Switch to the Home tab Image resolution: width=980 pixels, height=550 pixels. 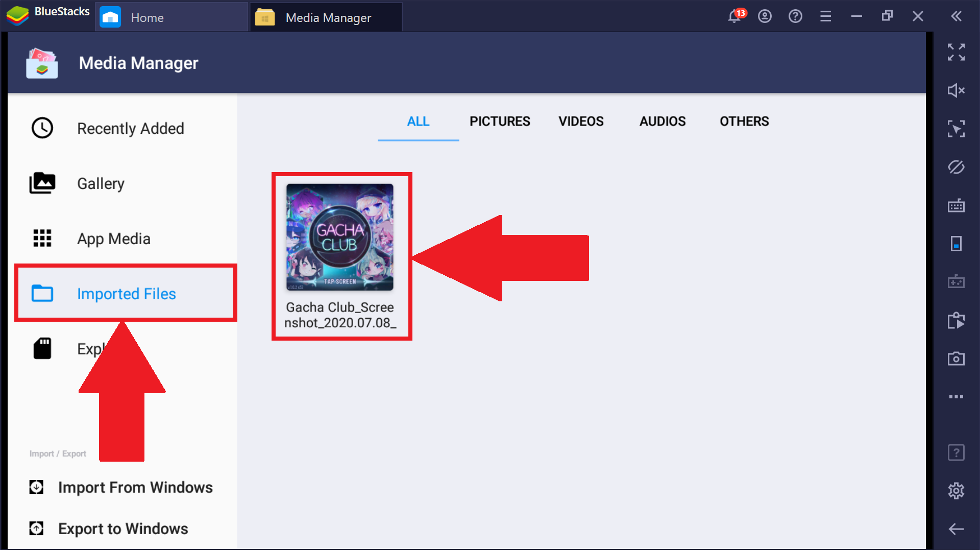171,17
